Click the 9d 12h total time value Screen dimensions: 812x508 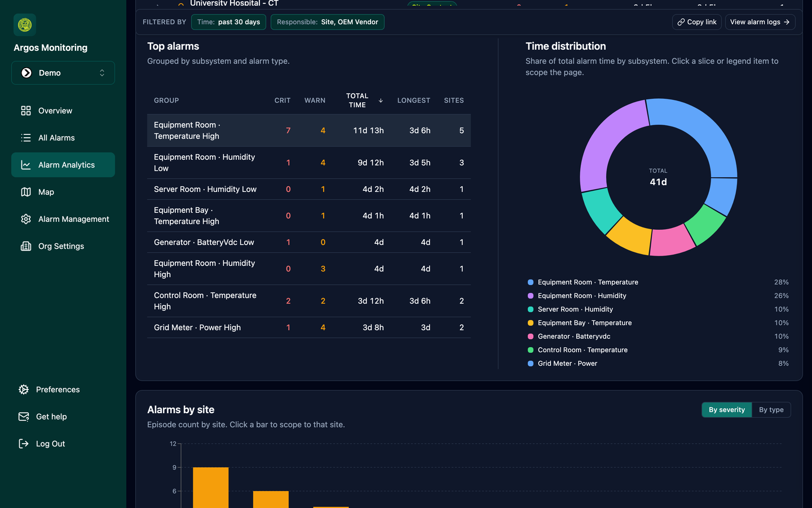370,163
